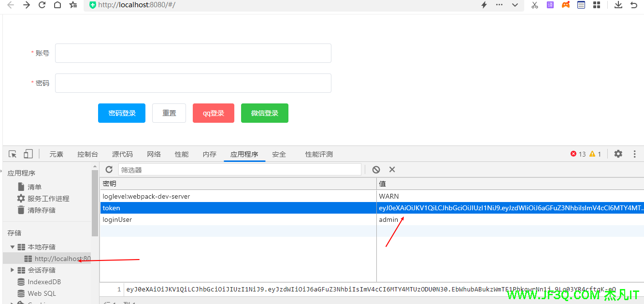Delete selected storage entry X icon

click(392, 170)
